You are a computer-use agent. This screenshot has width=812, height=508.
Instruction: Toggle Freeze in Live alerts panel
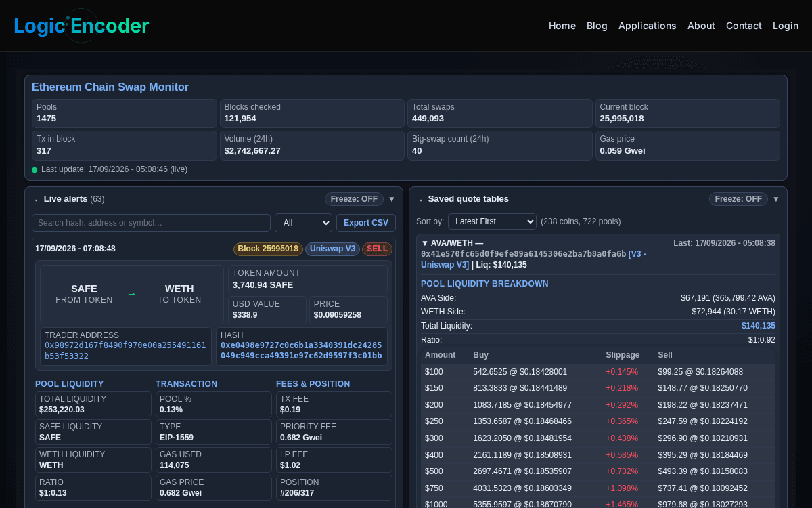coord(354,199)
